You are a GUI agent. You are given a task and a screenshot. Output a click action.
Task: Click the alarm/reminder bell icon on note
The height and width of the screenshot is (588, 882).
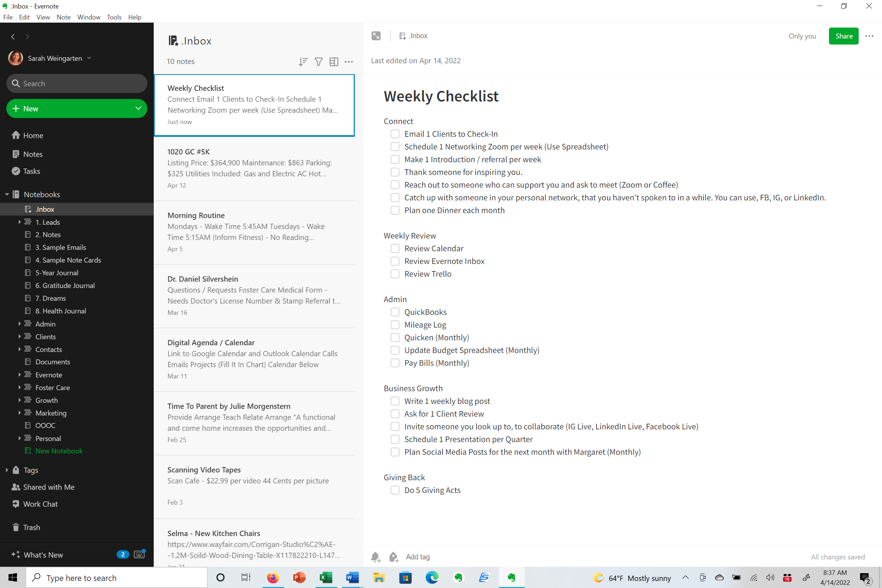click(376, 557)
